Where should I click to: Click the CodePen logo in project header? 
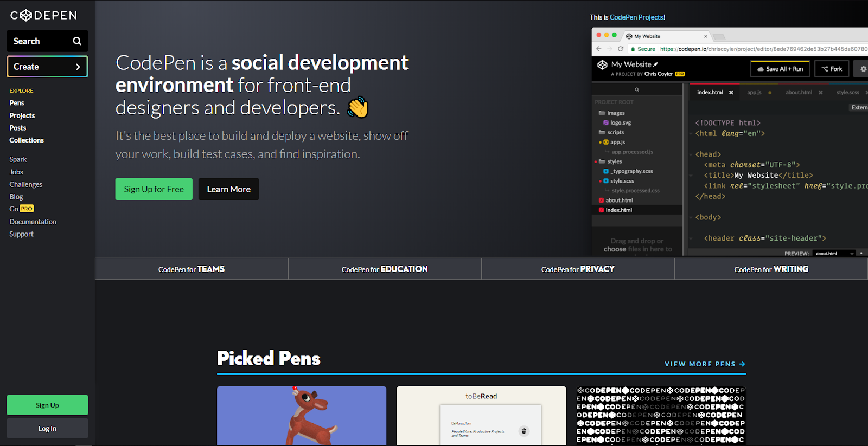coord(602,65)
